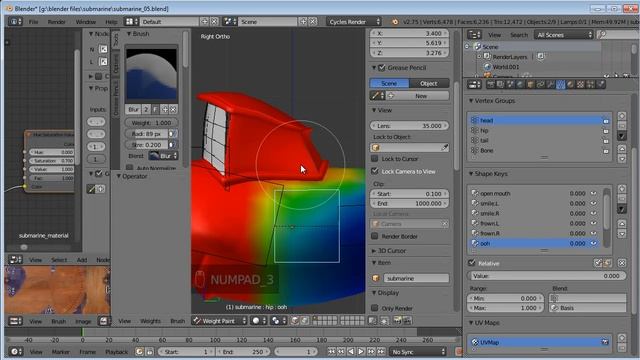Viewport: 640px width, 360px height.
Task: Enable Render Border checkbox
Action: [x=375, y=236]
